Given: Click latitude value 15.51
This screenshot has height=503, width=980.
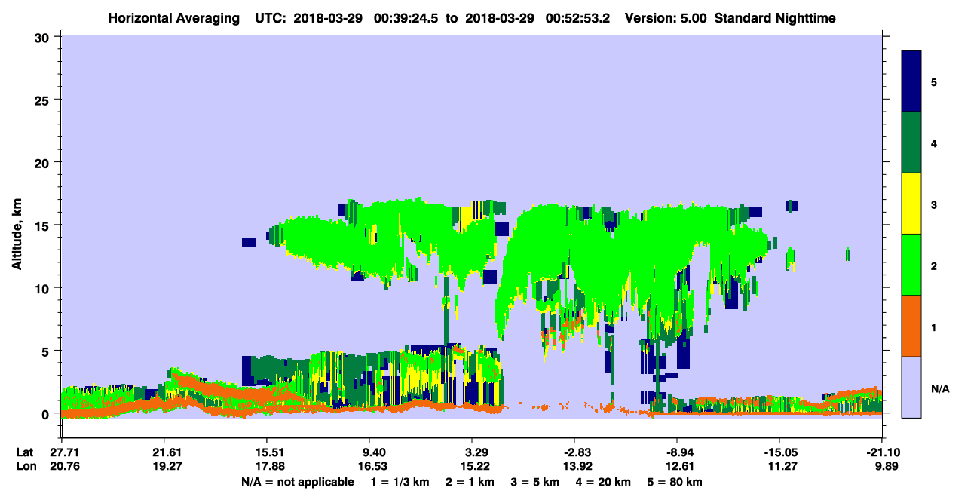Looking at the screenshot, I should [267, 452].
